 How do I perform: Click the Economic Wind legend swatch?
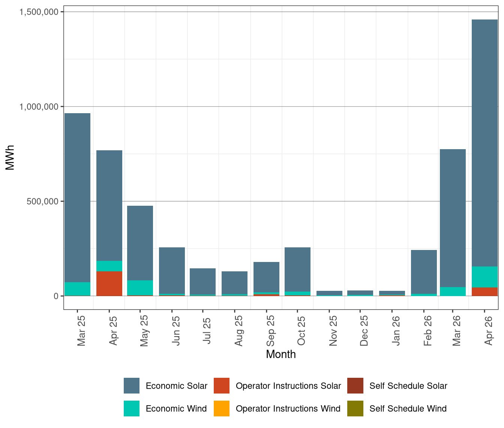pyautogui.click(x=132, y=409)
